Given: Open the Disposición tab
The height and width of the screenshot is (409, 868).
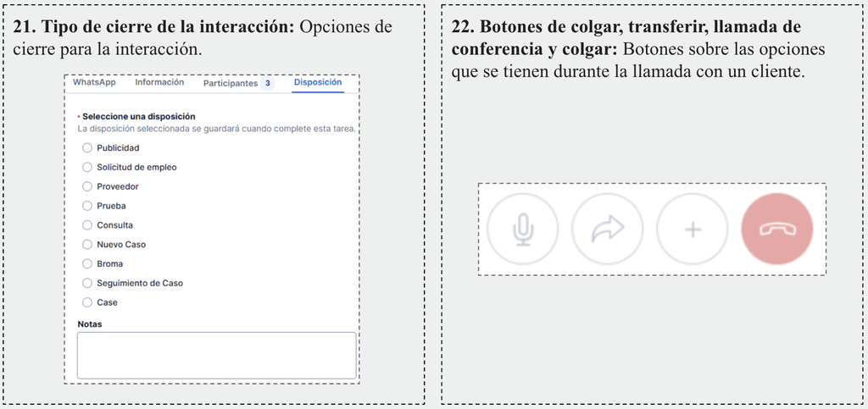Looking at the screenshot, I should pyautogui.click(x=318, y=83).
